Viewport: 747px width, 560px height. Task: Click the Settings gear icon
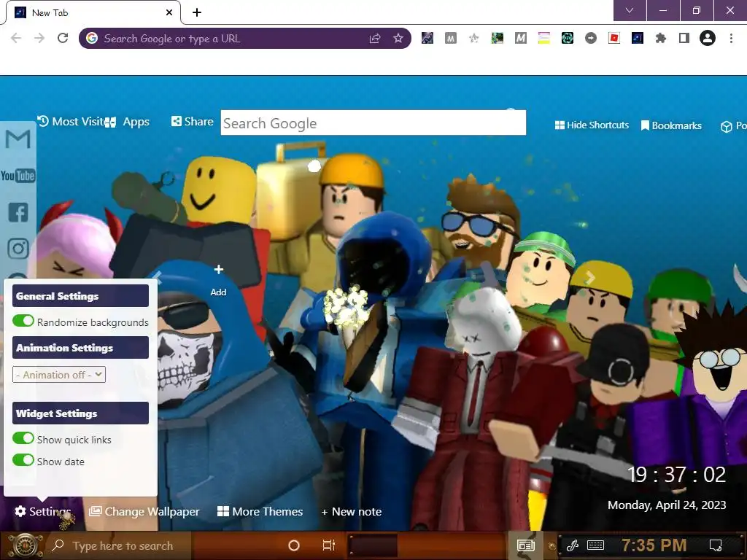[20, 511]
